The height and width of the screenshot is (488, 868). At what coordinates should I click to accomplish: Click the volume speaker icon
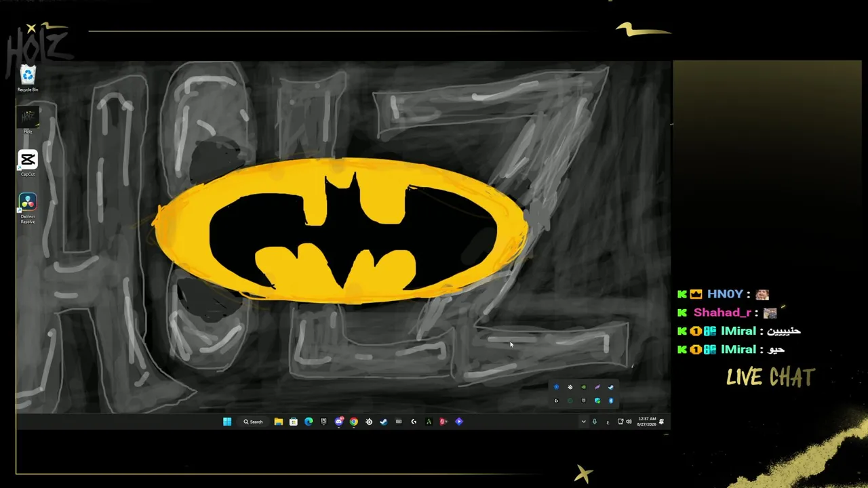point(629,422)
